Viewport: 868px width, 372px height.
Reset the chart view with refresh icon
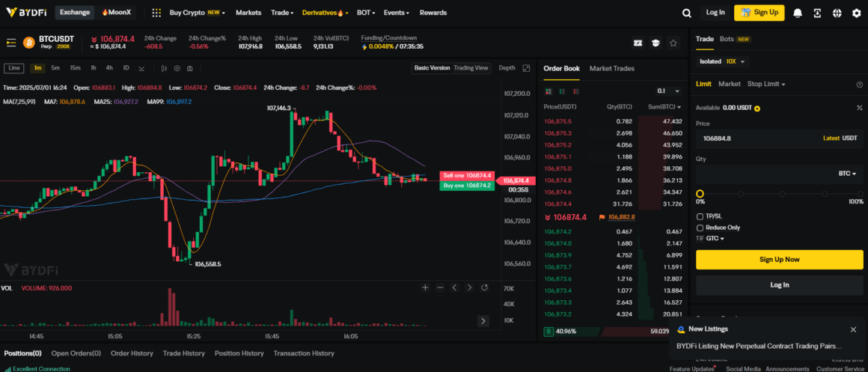[484, 287]
